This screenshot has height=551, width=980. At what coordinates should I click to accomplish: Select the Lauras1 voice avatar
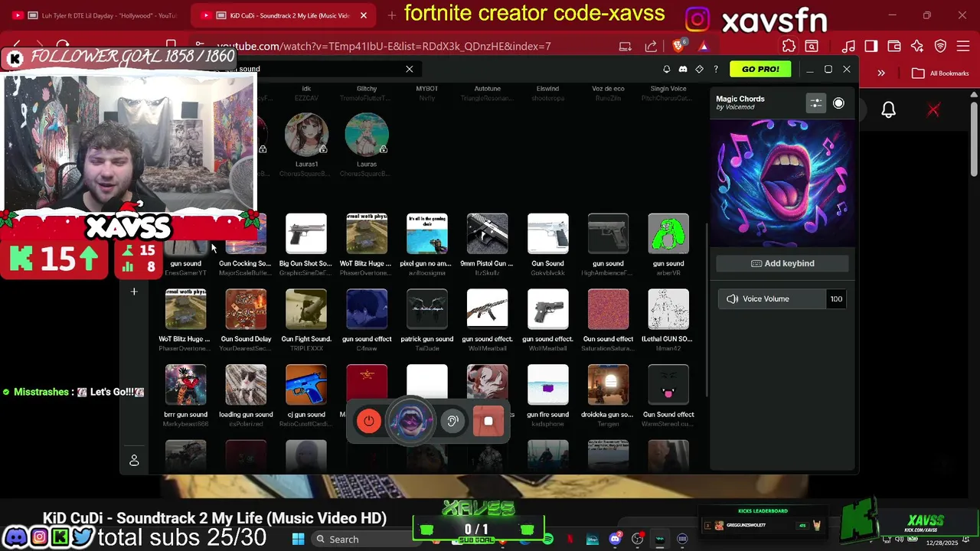click(x=306, y=134)
